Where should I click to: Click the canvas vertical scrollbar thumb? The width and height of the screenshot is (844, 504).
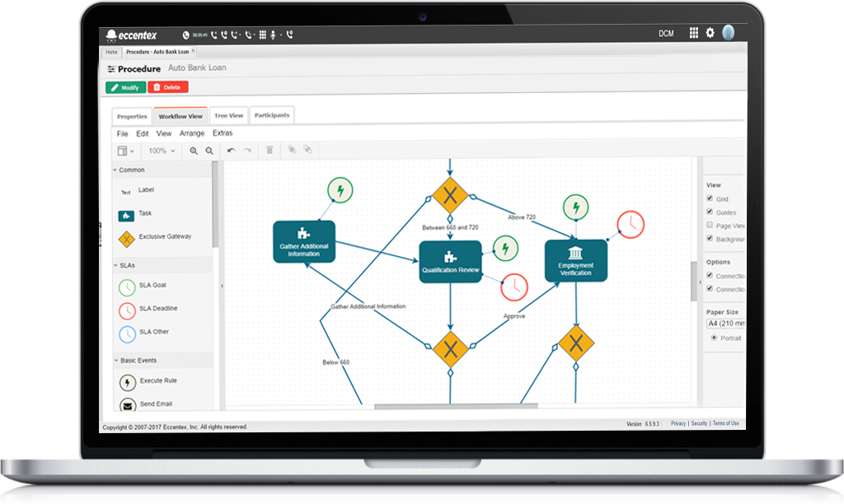point(694,282)
